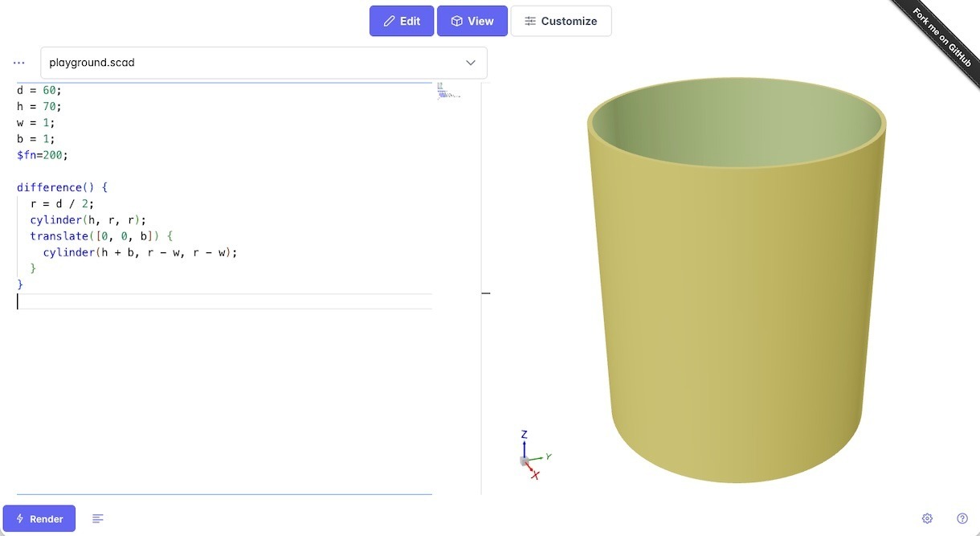
Task: Toggle the Edit panel button
Action: [x=402, y=21]
